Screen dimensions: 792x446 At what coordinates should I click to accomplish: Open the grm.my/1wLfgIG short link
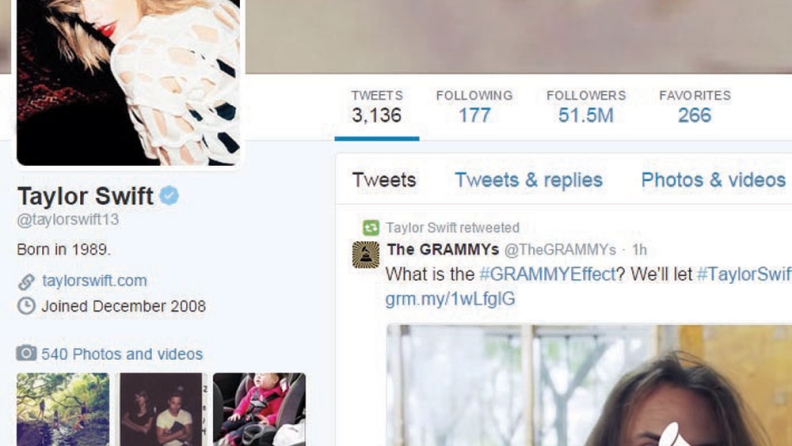click(x=450, y=299)
